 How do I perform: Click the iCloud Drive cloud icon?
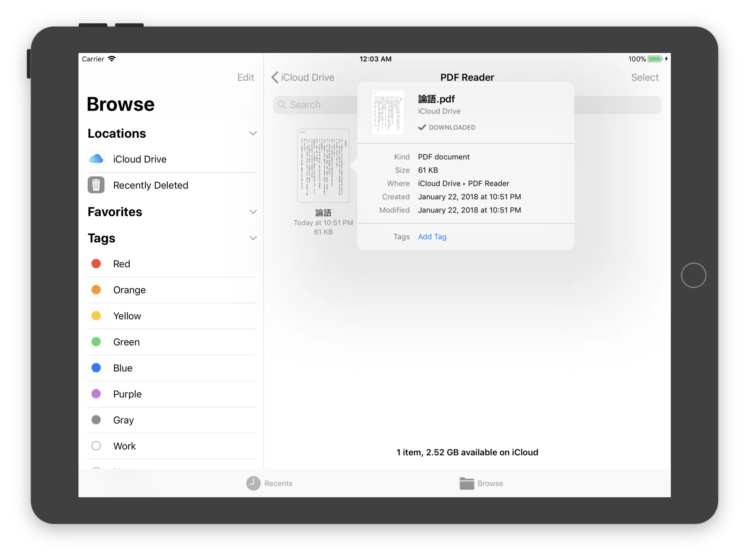coord(96,159)
